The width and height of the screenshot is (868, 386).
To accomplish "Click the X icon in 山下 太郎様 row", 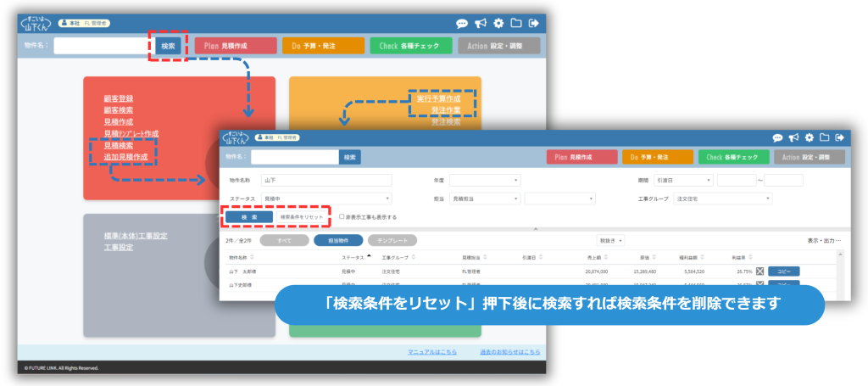I will [x=759, y=271].
